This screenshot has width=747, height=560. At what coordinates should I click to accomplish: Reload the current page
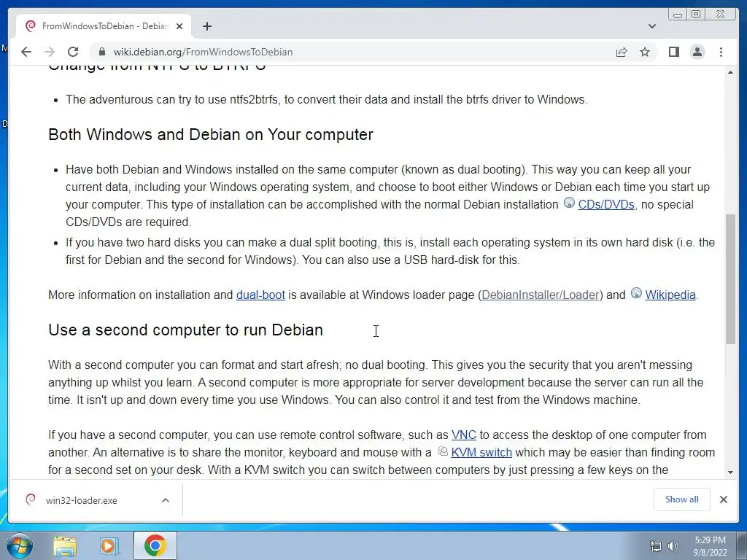point(73,52)
